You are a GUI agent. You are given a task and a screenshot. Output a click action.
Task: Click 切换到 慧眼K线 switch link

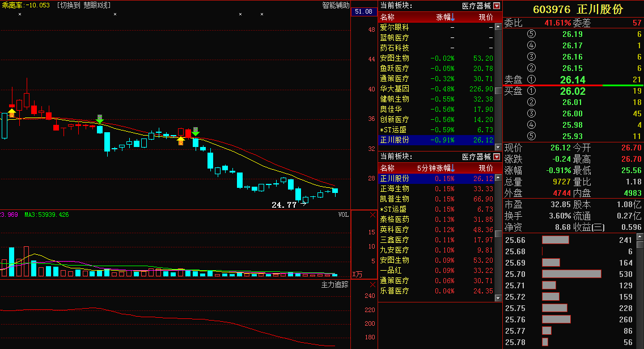click(x=84, y=5)
